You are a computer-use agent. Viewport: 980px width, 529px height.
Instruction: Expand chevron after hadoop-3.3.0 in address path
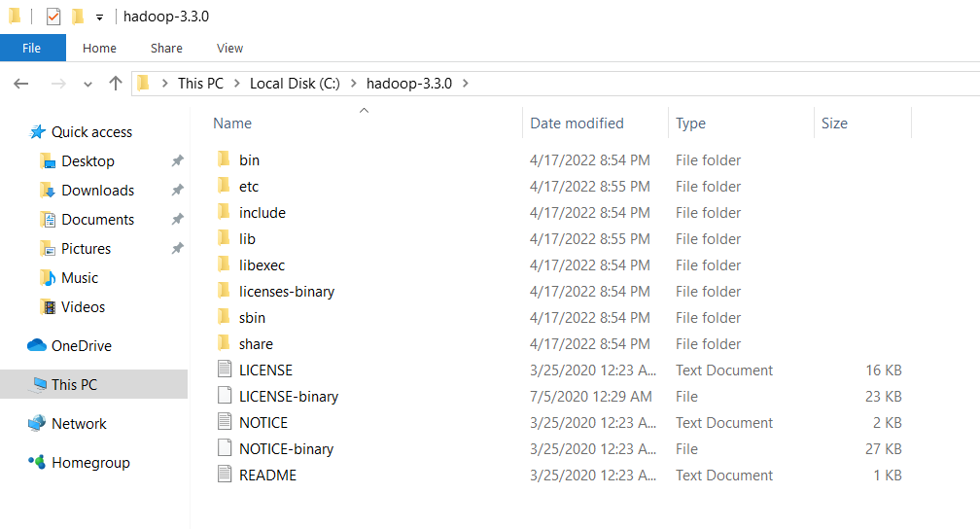click(465, 84)
